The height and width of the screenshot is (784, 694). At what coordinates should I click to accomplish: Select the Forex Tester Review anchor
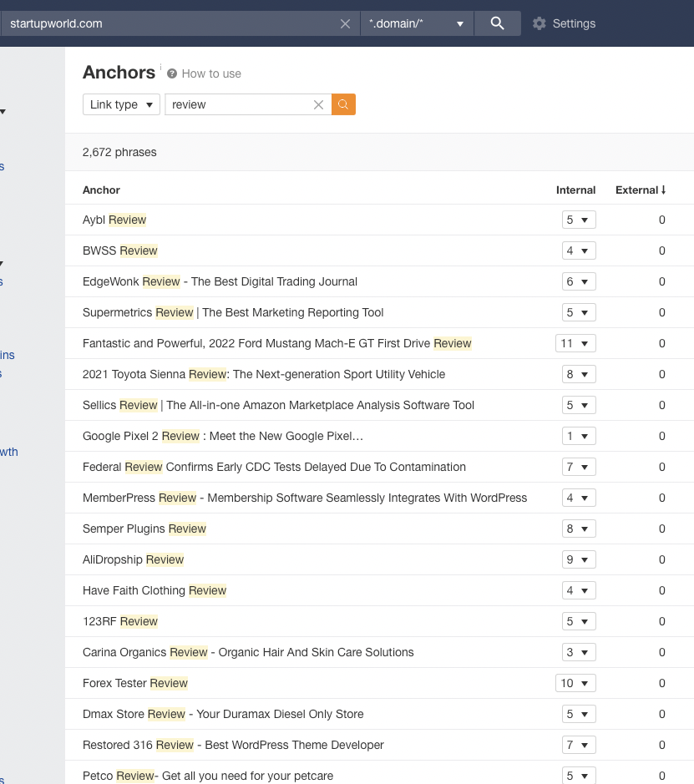[135, 683]
